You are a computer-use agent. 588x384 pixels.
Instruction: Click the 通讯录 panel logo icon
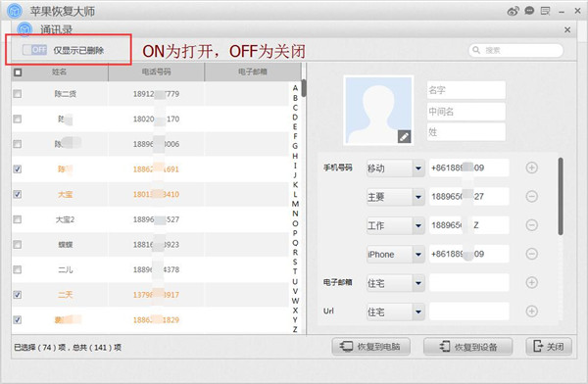pos(25,29)
